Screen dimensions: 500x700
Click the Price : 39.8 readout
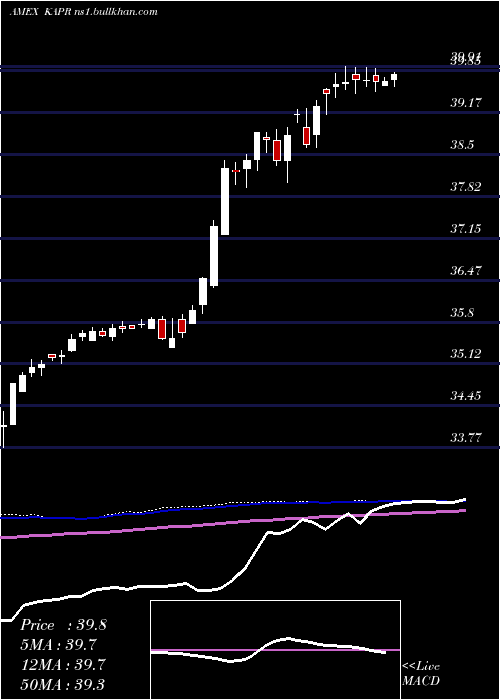(x=63, y=625)
